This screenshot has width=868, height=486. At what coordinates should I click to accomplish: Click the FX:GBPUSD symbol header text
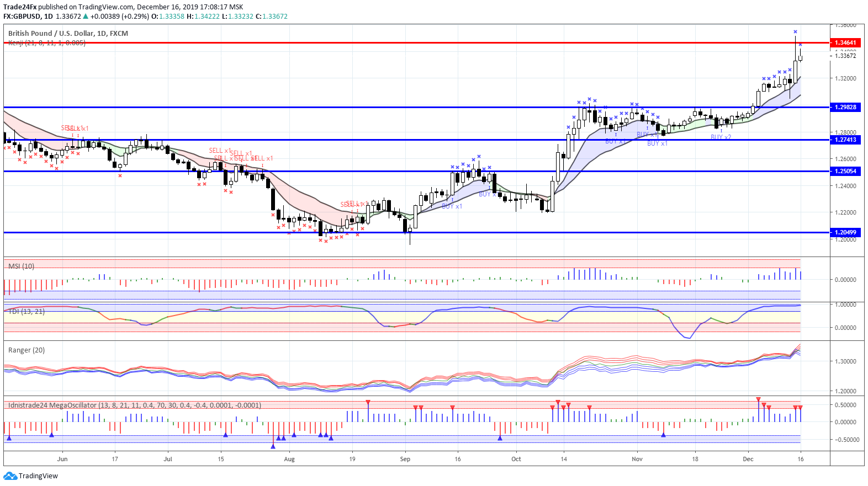click(x=28, y=16)
